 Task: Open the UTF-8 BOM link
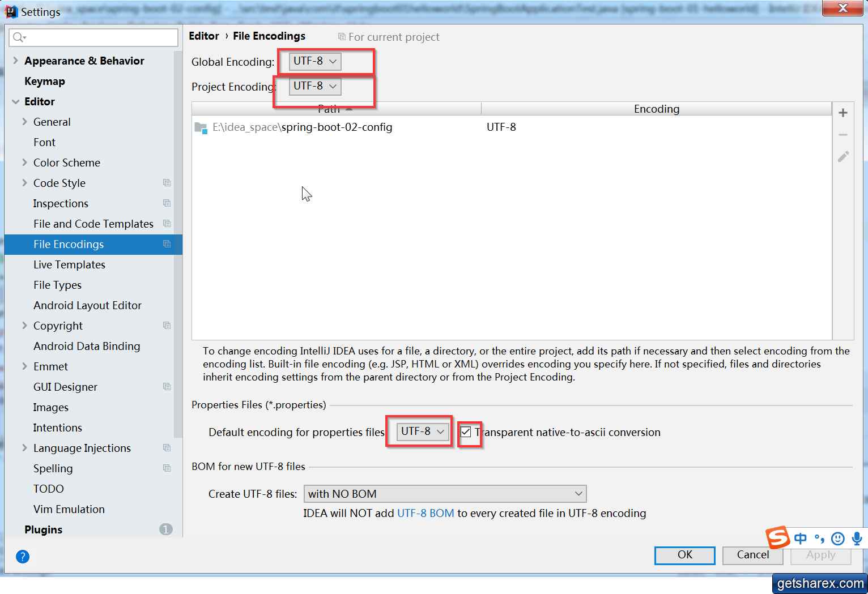pos(426,513)
